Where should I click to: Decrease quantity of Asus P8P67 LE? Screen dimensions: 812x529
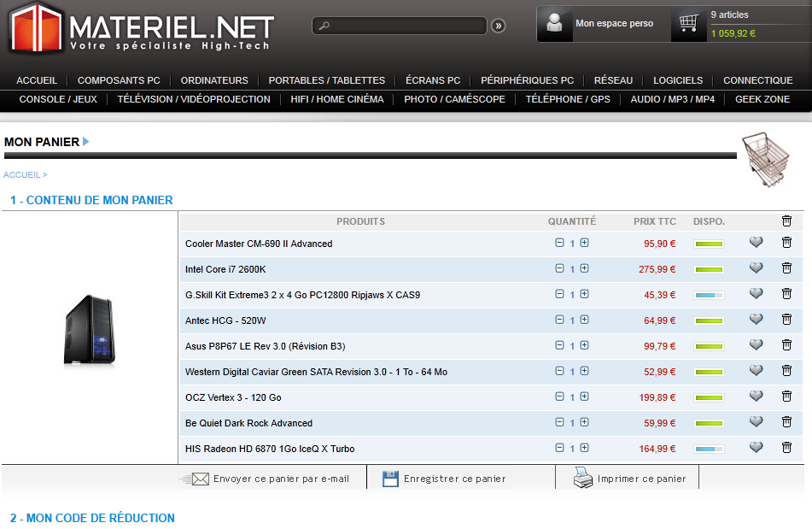pyautogui.click(x=559, y=345)
